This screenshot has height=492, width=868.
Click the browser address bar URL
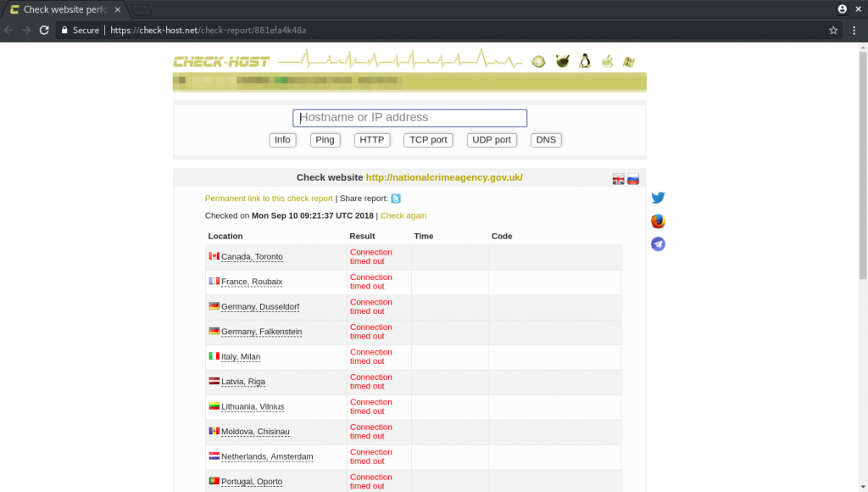[209, 31]
